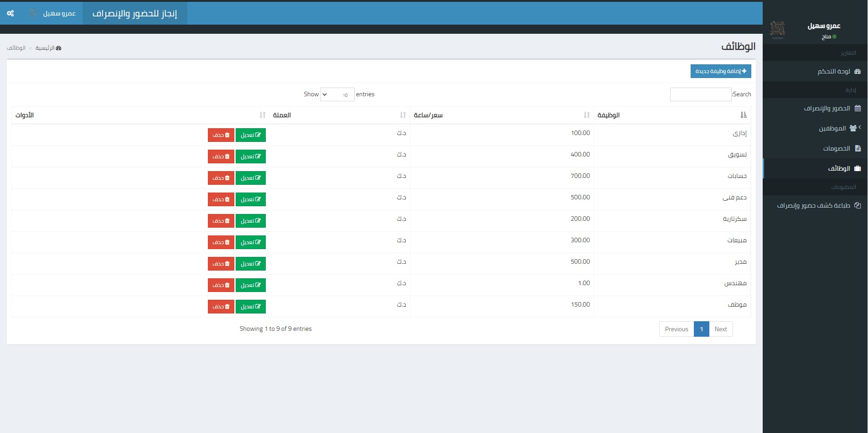Open the Show entries dropdown
868x433 pixels.
click(337, 94)
